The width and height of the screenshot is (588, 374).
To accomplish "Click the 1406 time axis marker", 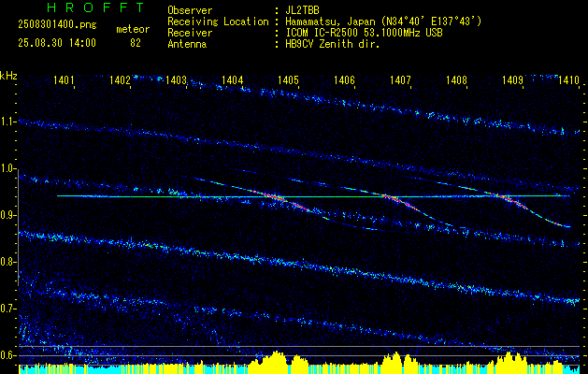I will pyautogui.click(x=344, y=79).
